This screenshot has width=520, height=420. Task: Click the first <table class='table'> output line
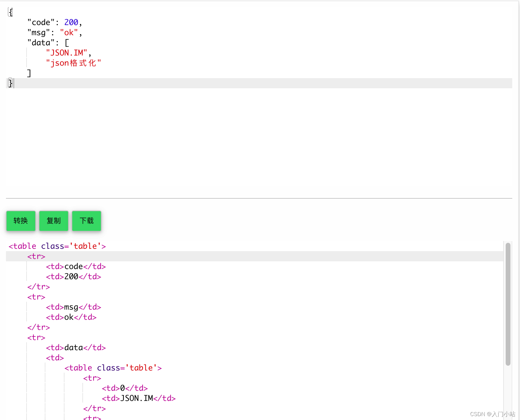click(57, 246)
